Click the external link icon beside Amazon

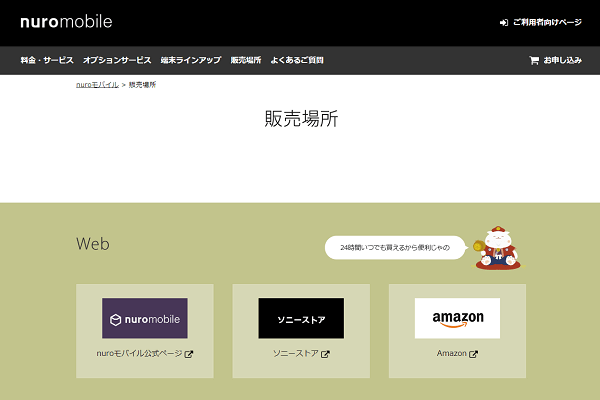pyautogui.click(x=473, y=354)
